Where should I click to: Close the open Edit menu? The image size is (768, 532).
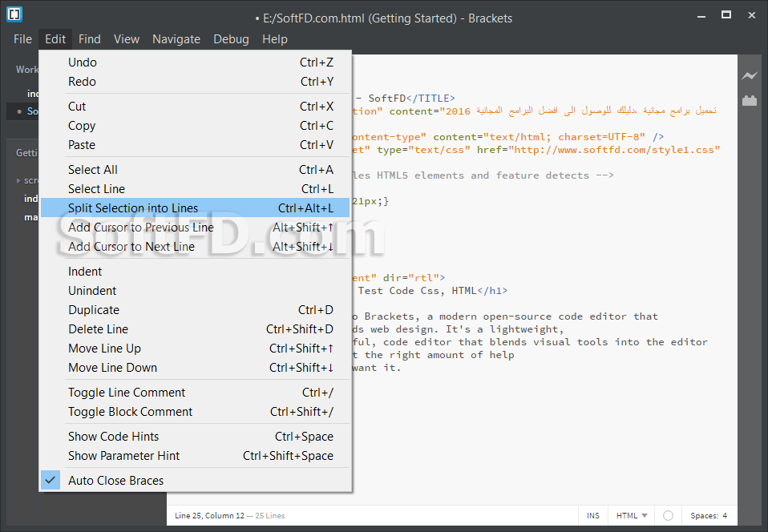click(55, 39)
